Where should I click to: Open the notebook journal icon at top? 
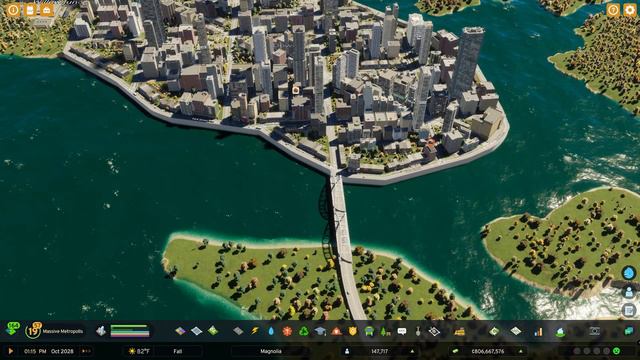(30, 10)
